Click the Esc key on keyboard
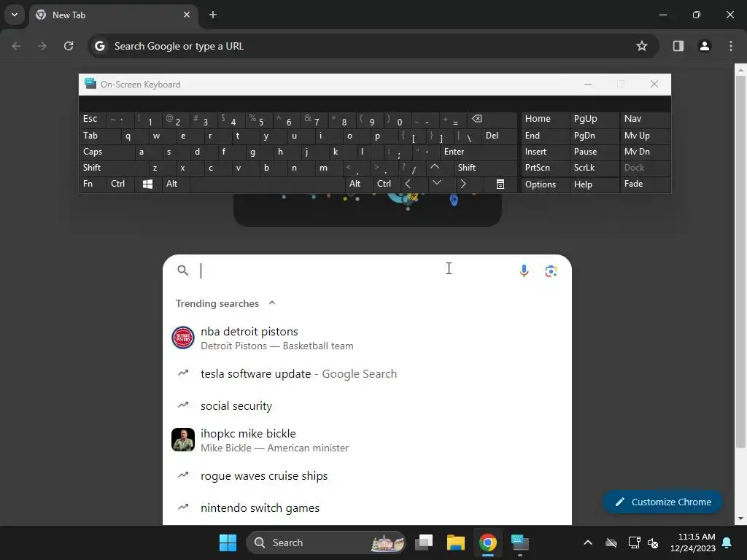The image size is (747, 560). (93, 119)
